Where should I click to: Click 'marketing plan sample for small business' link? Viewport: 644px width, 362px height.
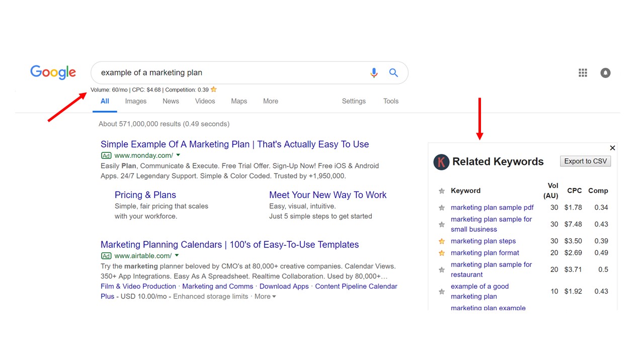(491, 224)
